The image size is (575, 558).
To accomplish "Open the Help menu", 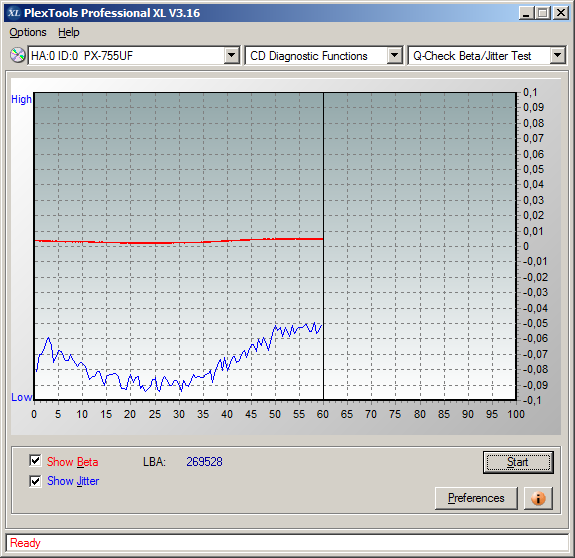I will [69, 32].
